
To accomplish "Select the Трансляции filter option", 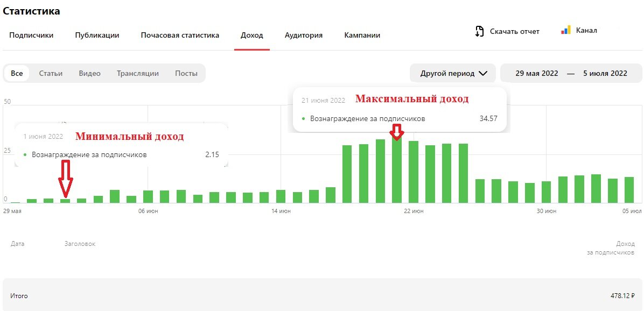I will point(136,73).
